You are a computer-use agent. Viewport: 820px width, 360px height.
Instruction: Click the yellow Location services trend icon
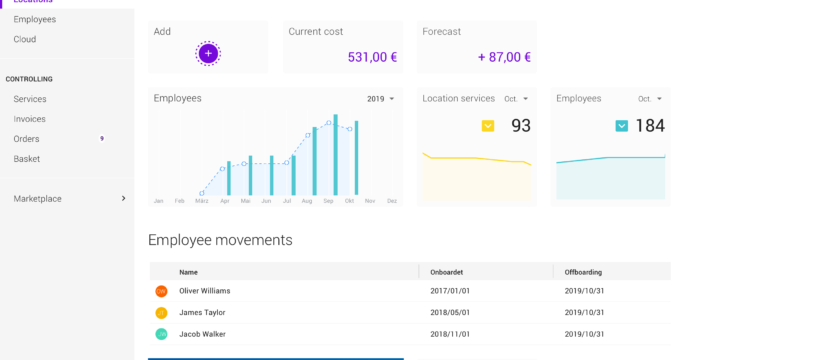pyautogui.click(x=487, y=126)
